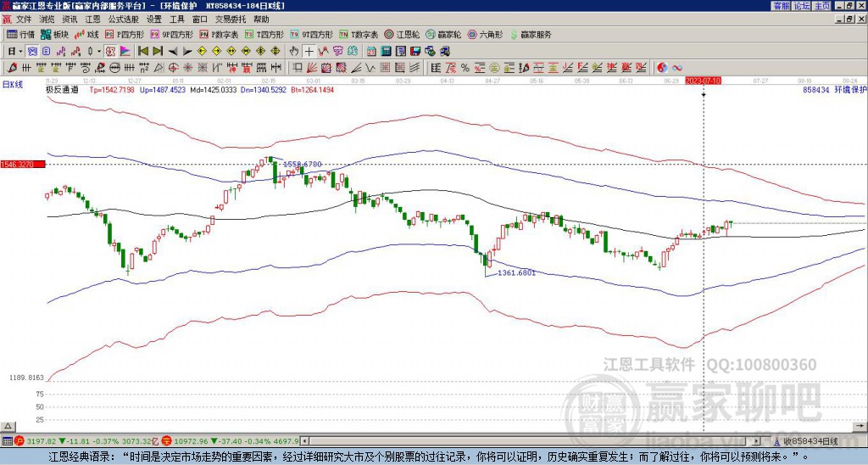Click the red pencil draw icon

pos(11,68)
